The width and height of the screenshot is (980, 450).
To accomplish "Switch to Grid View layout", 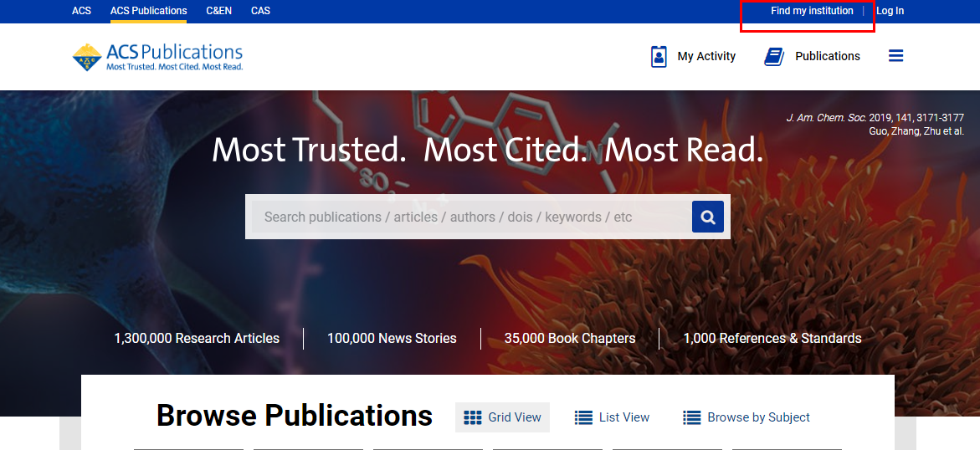I will (x=514, y=417).
